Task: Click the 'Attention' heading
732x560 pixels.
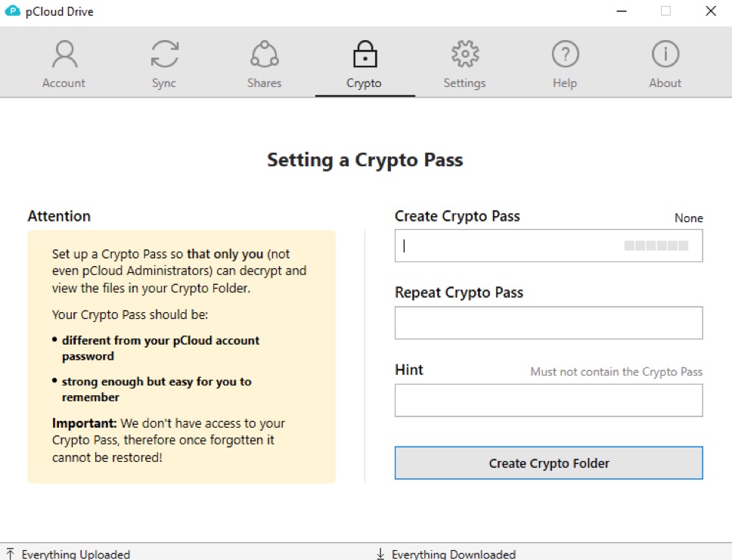Action: 59,216
